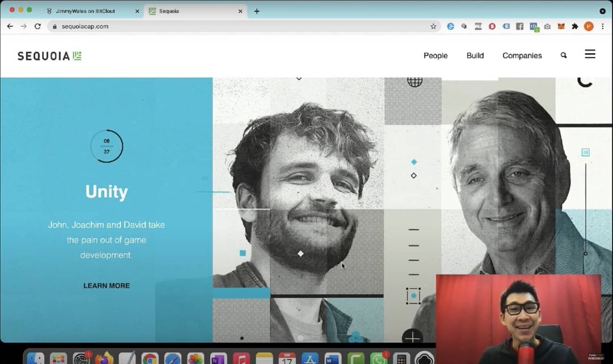Screen dimensions: 613x364
Task: Open the MetaMask fox extension
Action: point(561,26)
